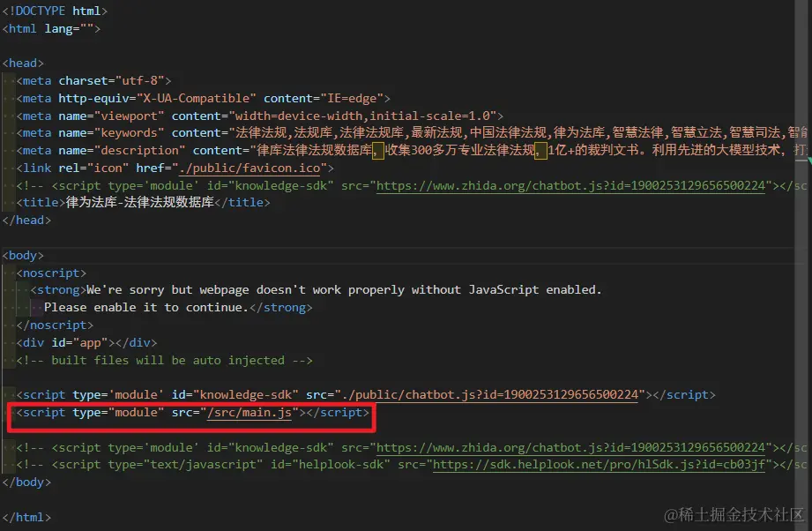The height and width of the screenshot is (531, 812).
Task: Click id="knowledge-sdk" on the ./public/chatbot.js script line
Action: click(x=235, y=395)
